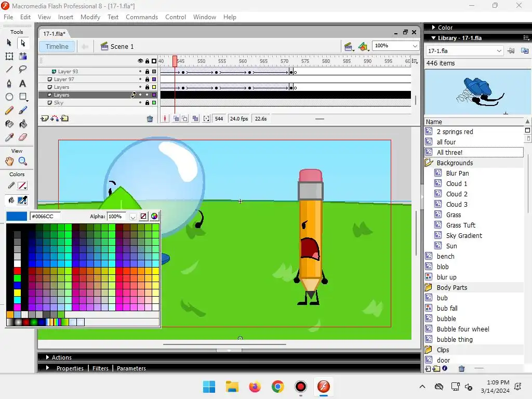
Task: Select the Oval tool
Action: point(9,97)
